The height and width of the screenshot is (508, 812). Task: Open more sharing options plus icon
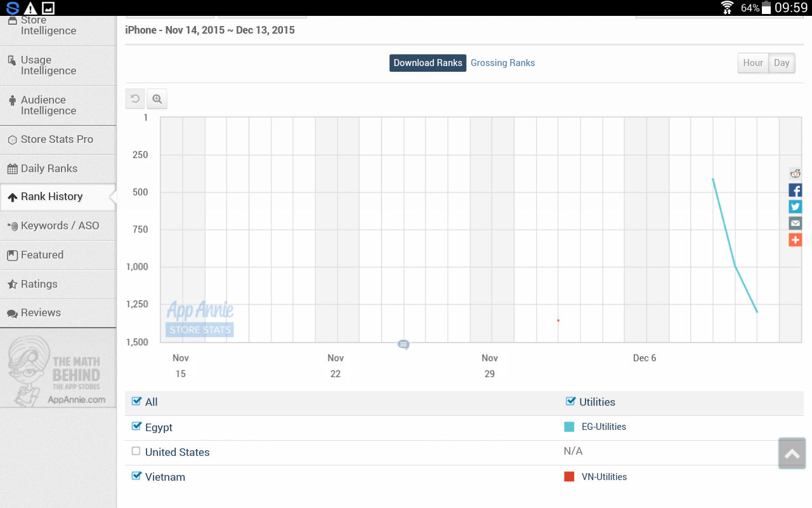795,239
